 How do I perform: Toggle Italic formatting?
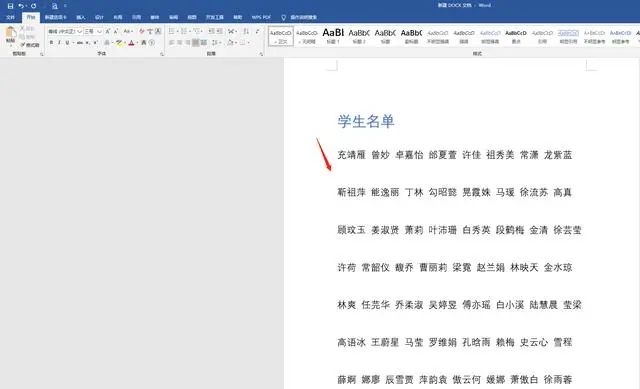[x=59, y=42]
